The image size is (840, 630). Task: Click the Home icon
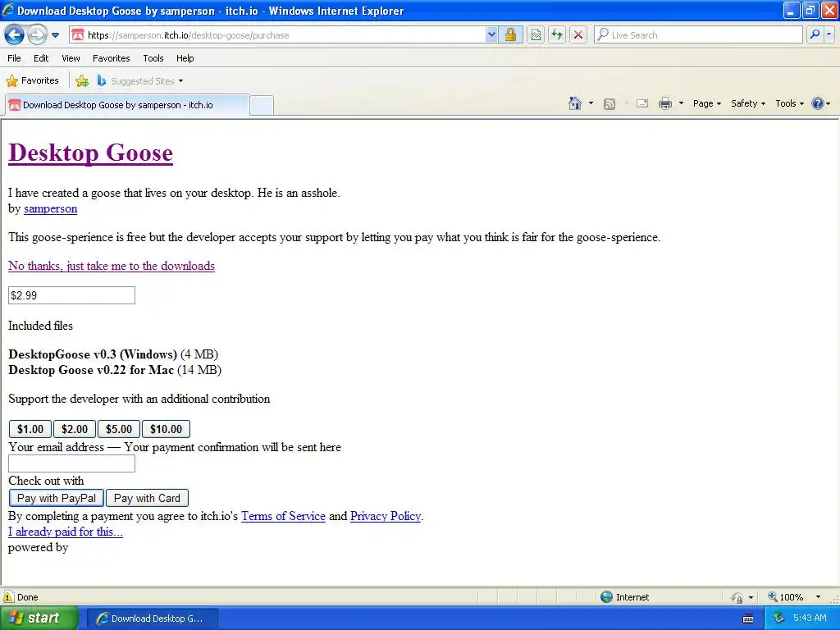pos(575,103)
